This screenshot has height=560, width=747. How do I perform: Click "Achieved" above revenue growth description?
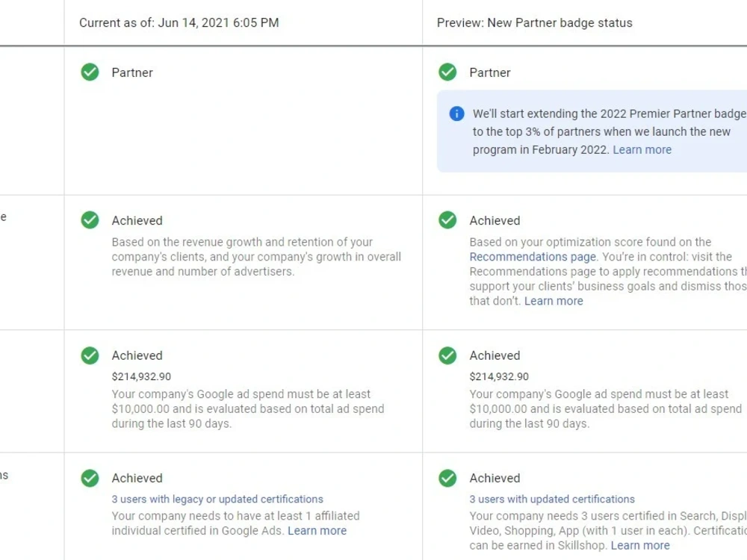coord(137,221)
